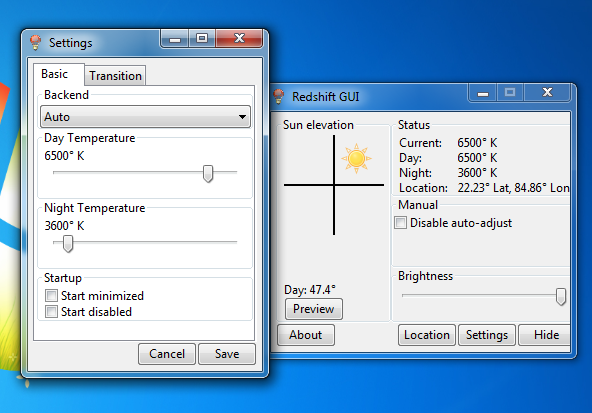Minimize the Redshift GUI window
592x413 pixels.
[483, 93]
